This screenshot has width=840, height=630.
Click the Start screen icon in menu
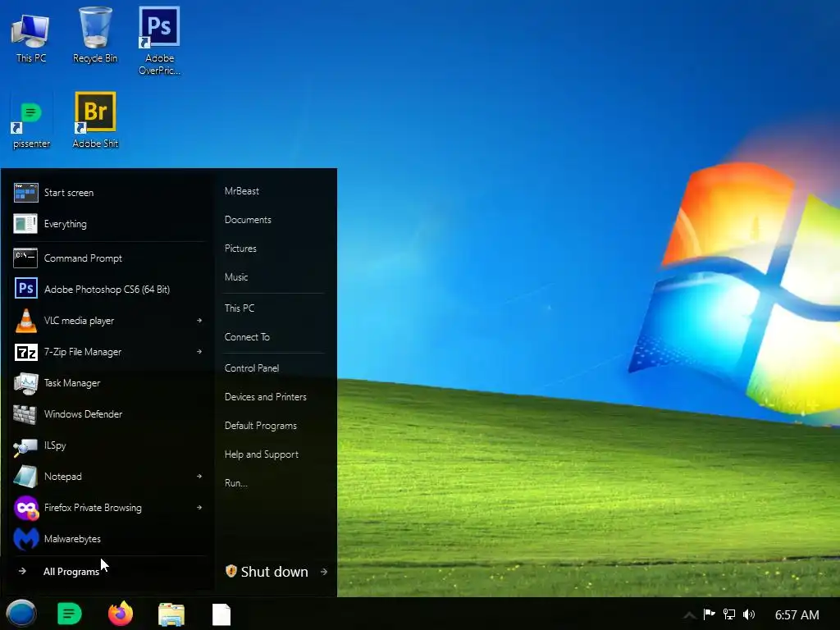[x=25, y=193]
